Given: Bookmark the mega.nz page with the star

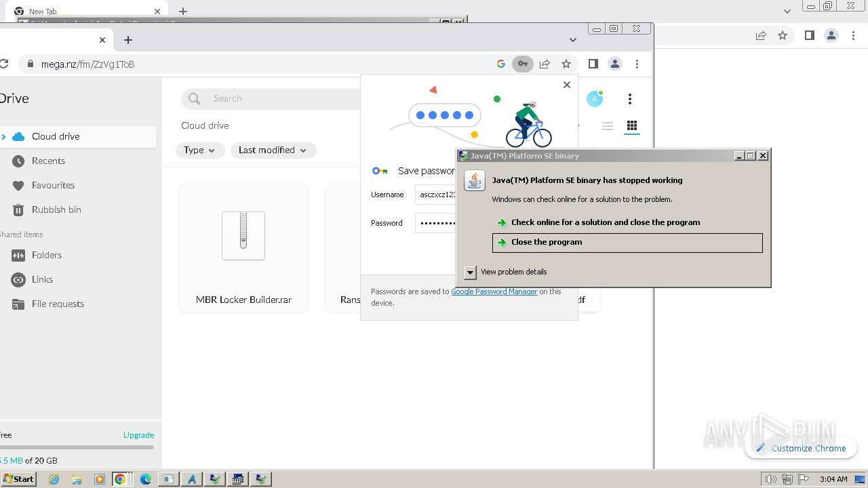Looking at the screenshot, I should pos(566,64).
